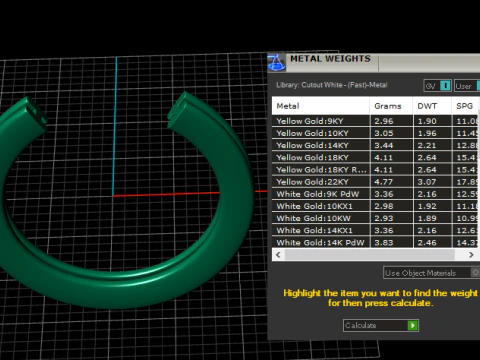Select the White Gold:10KW row

[376, 218]
